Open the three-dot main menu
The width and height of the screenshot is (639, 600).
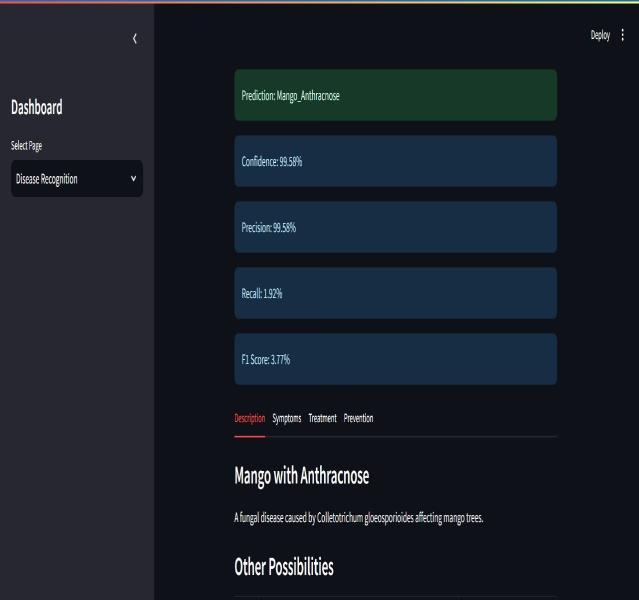pyautogui.click(x=623, y=35)
